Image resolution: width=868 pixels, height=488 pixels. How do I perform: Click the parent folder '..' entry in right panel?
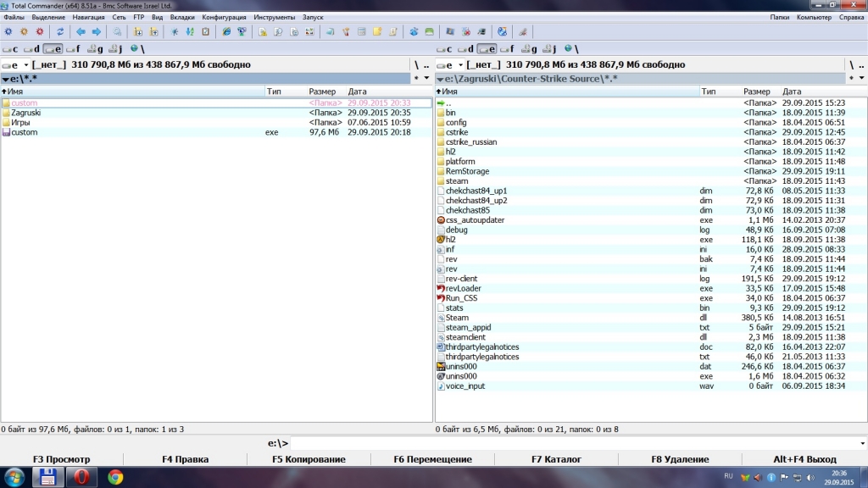pos(651,103)
